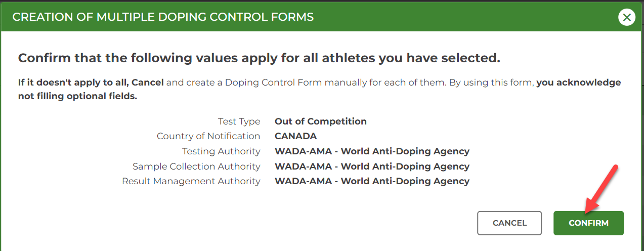Click the dialog title 'Creation of Multiple Doping Control Forms'
This screenshot has width=644, height=251.
click(163, 17)
